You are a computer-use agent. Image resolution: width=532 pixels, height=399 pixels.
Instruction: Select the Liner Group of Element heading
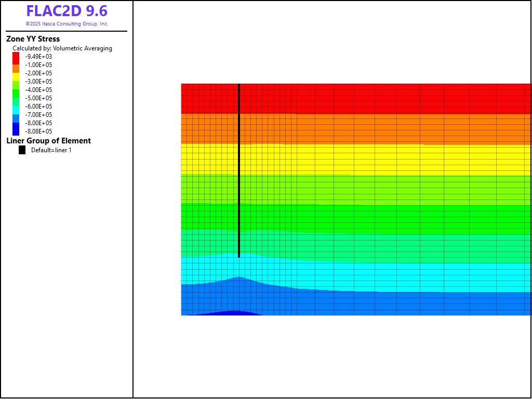coord(48,141)
